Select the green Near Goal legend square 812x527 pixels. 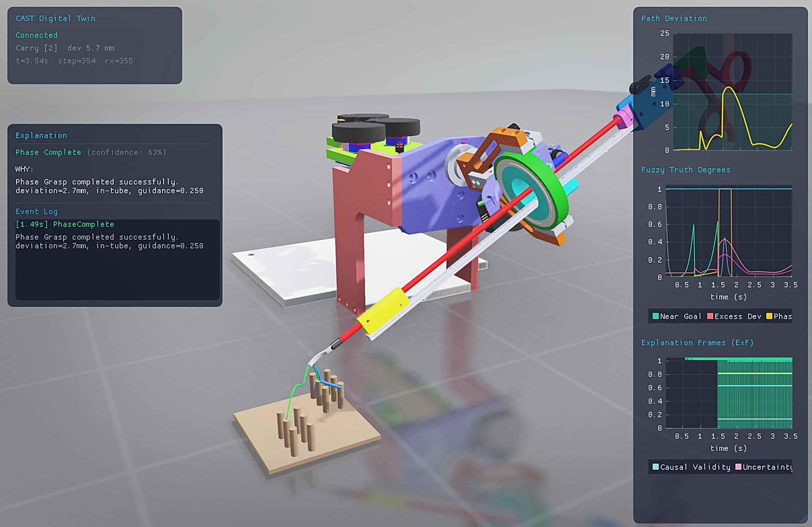click(x=655, y=316)
